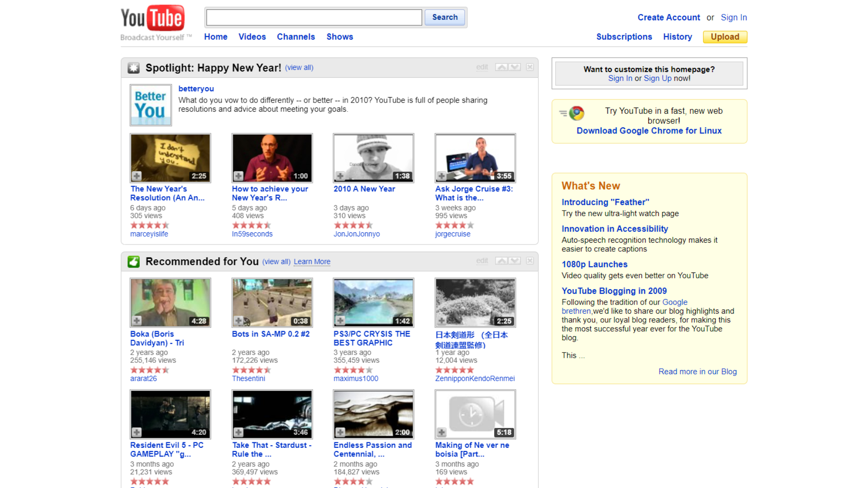The image size is (868, 488).
Task: Click edit in Recommended for You header
Action: 482,261
